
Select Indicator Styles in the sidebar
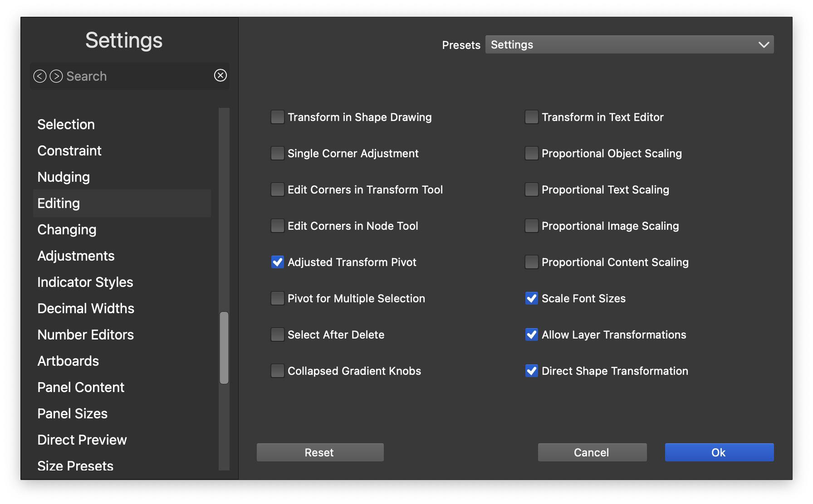pos(85,282)
